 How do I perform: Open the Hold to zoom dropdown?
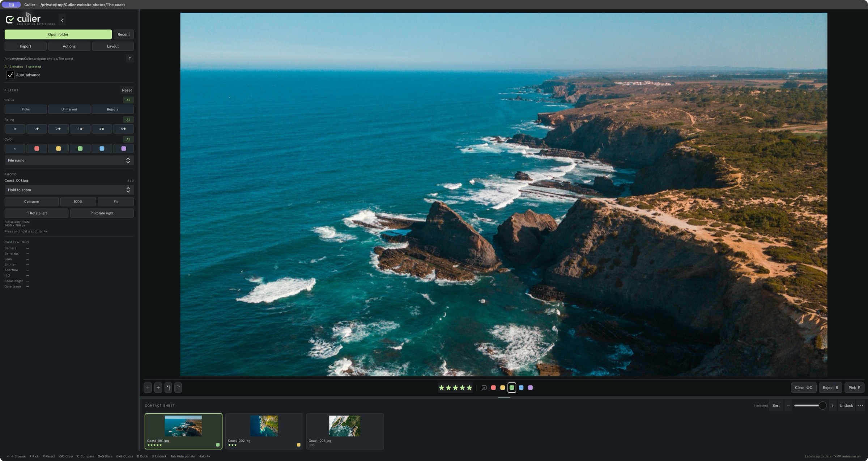[x=69, y=190]
